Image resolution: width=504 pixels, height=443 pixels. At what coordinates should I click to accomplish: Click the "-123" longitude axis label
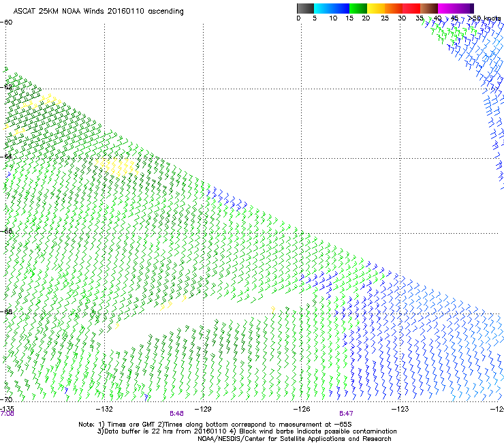tap(400, 409)
